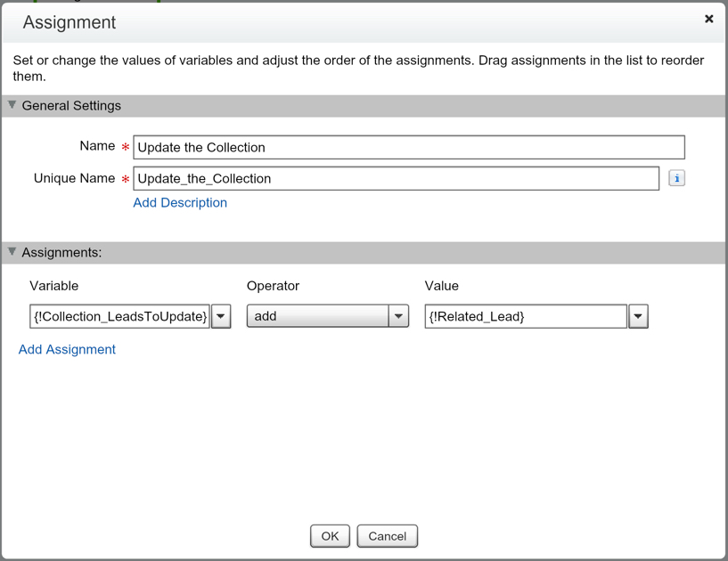Open the Value dropdown arrow
This screenshot has height=561, width=728.
pyautogui.click(x=638, y=316)
